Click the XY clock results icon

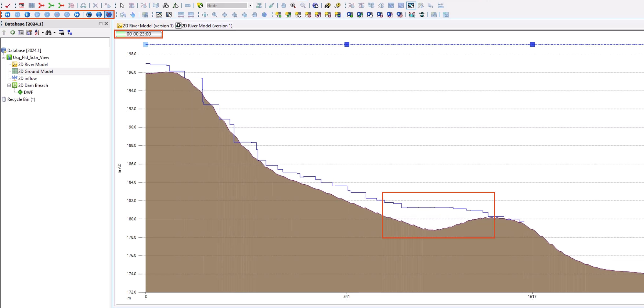click(x=338, y=5)
